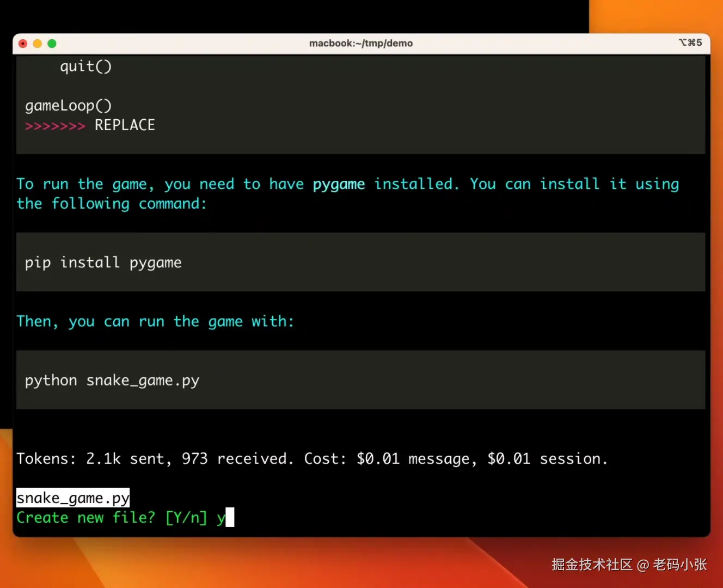Click the green full-screen traffic light button
This screenshot has width=723, height=588.
[x=52, y=44]
